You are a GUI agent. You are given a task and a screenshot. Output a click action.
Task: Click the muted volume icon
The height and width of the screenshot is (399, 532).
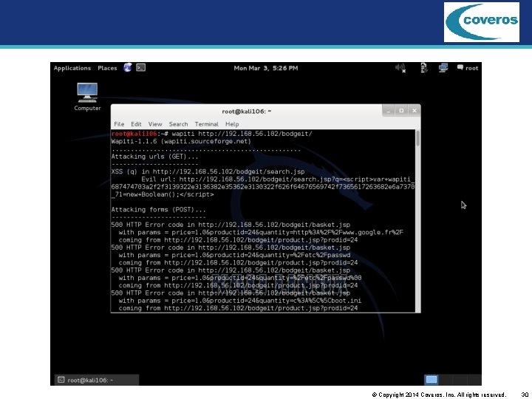coord(400,68)
